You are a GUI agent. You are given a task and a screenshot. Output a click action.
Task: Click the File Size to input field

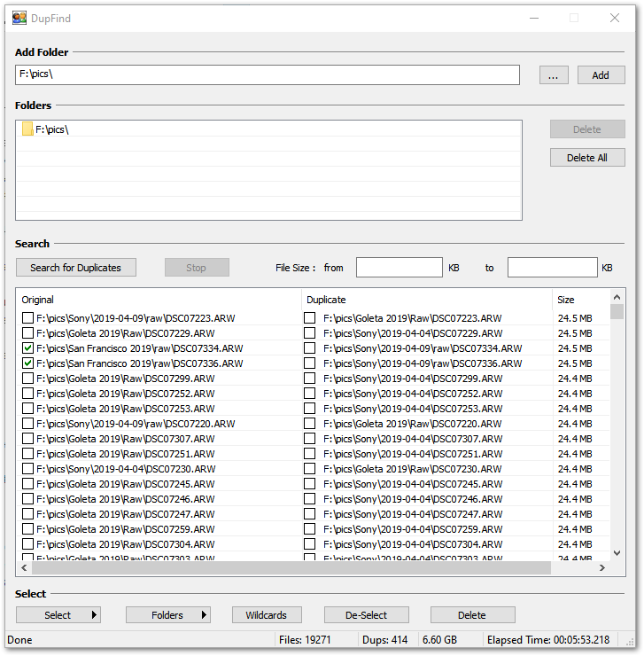click(x=553, y=268)
